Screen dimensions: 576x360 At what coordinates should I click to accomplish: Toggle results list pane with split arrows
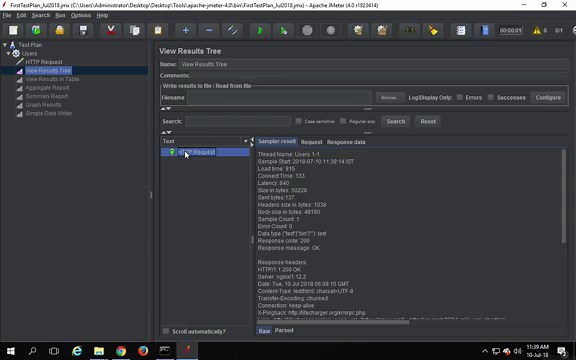point(252,142)
